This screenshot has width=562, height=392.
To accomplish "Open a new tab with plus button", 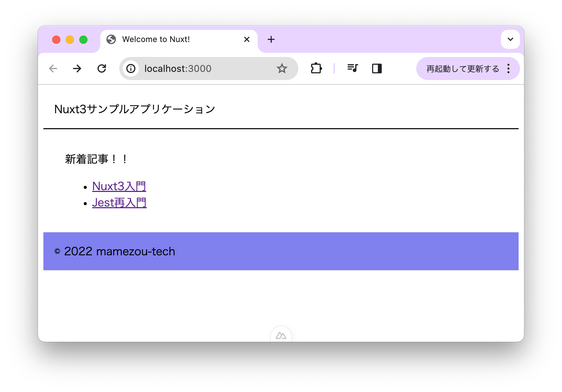I will click(x=271, y=39).
